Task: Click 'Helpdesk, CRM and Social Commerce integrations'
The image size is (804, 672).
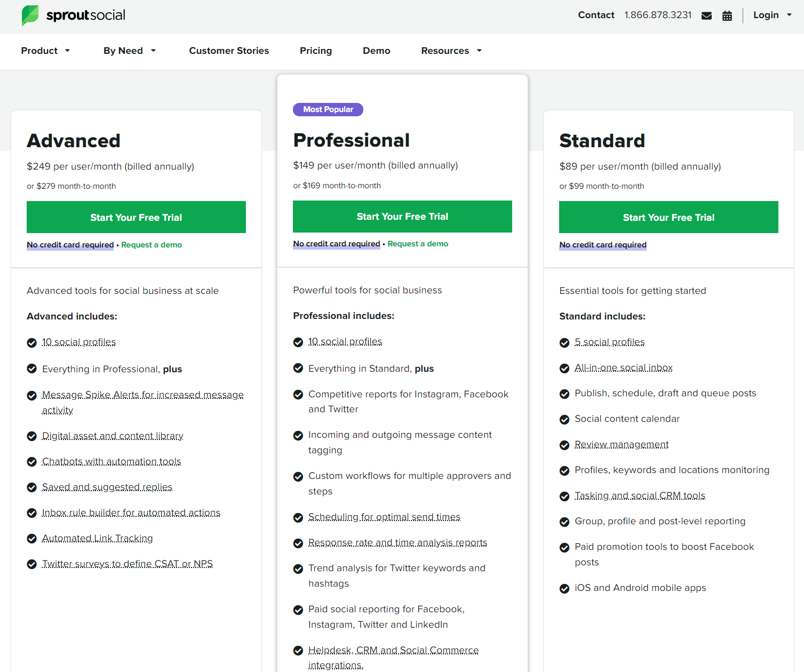Action: click(393, 658)
